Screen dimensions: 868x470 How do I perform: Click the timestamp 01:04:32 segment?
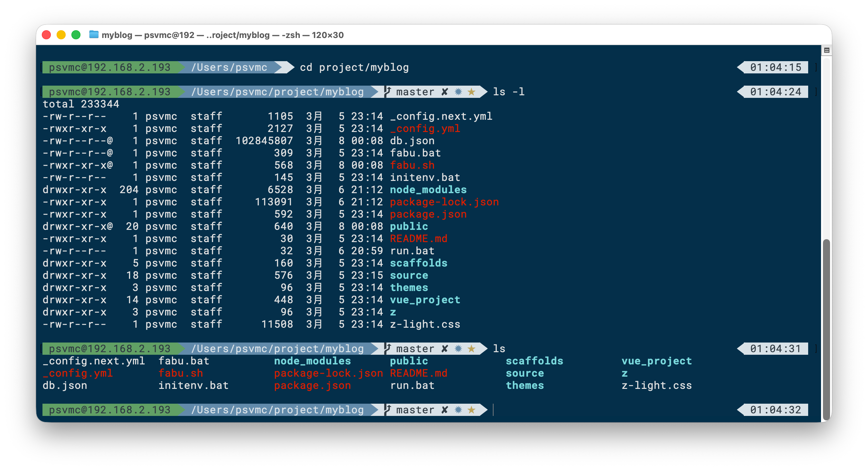775,410
